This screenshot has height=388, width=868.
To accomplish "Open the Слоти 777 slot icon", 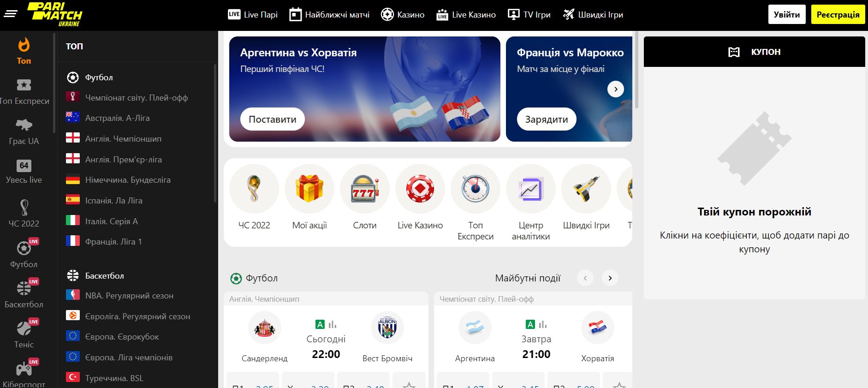I will [x=365, y=189].
